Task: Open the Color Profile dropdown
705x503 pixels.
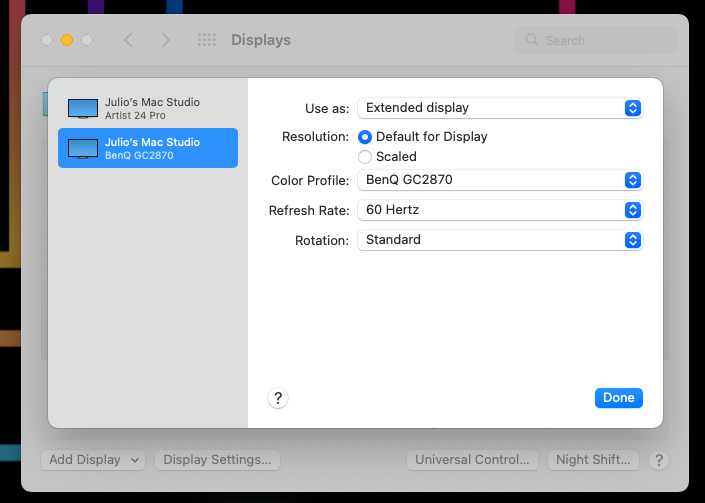Action: [x=500, y=180]
